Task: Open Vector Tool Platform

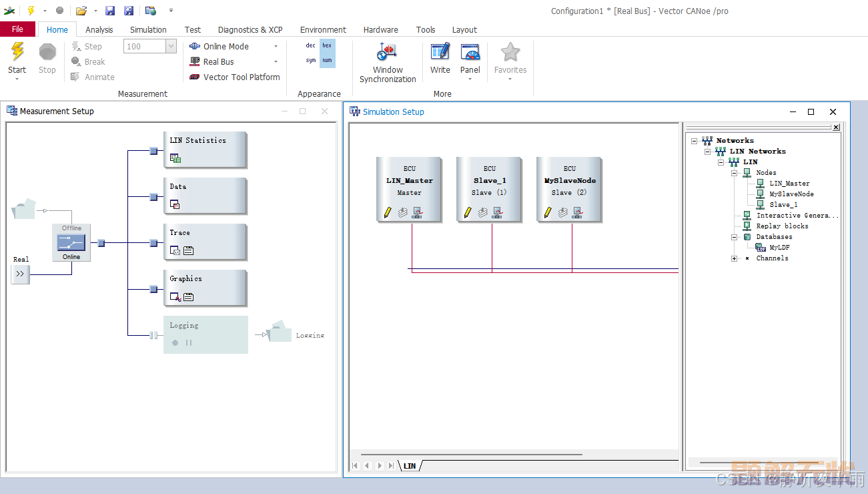Action: click(x=234, y=77)
